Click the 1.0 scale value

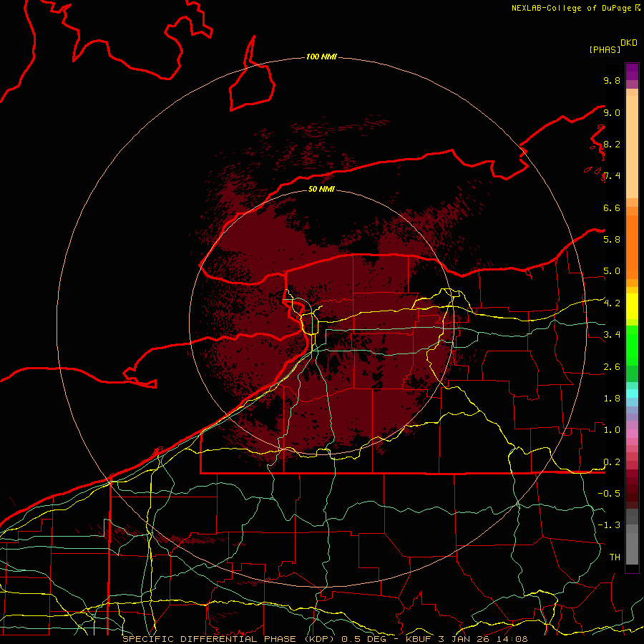coord(612,430)
